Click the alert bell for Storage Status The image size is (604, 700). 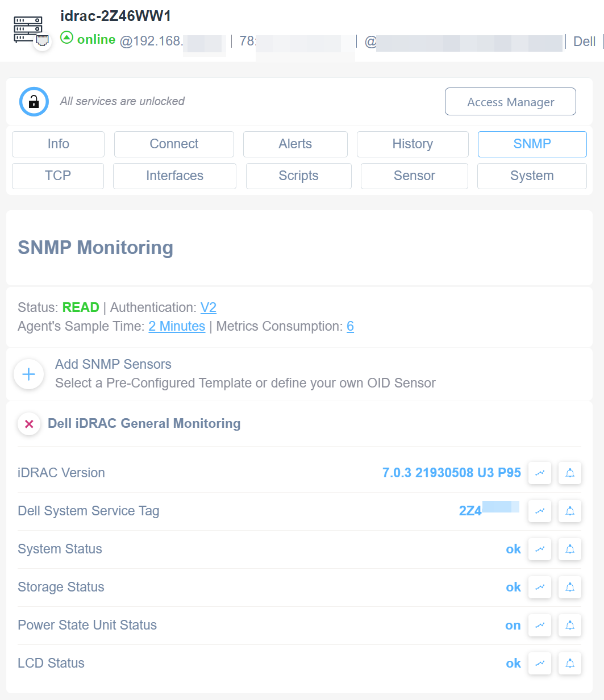570,587
